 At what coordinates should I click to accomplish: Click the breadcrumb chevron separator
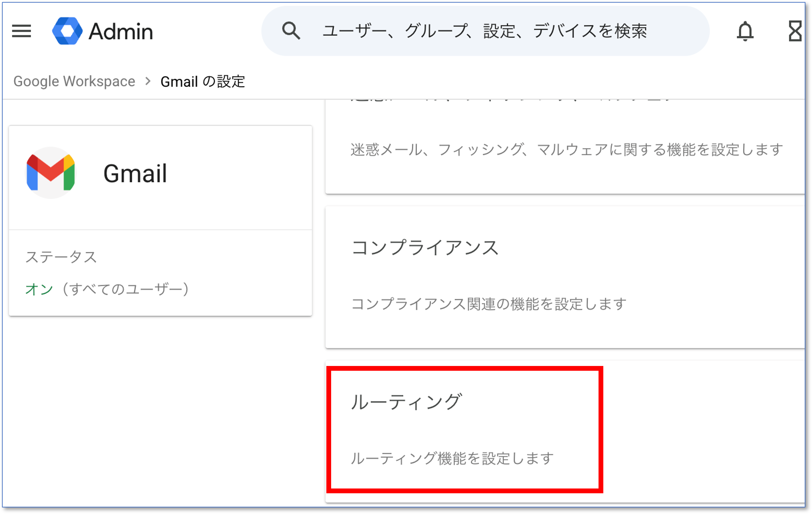click(148, 81)
